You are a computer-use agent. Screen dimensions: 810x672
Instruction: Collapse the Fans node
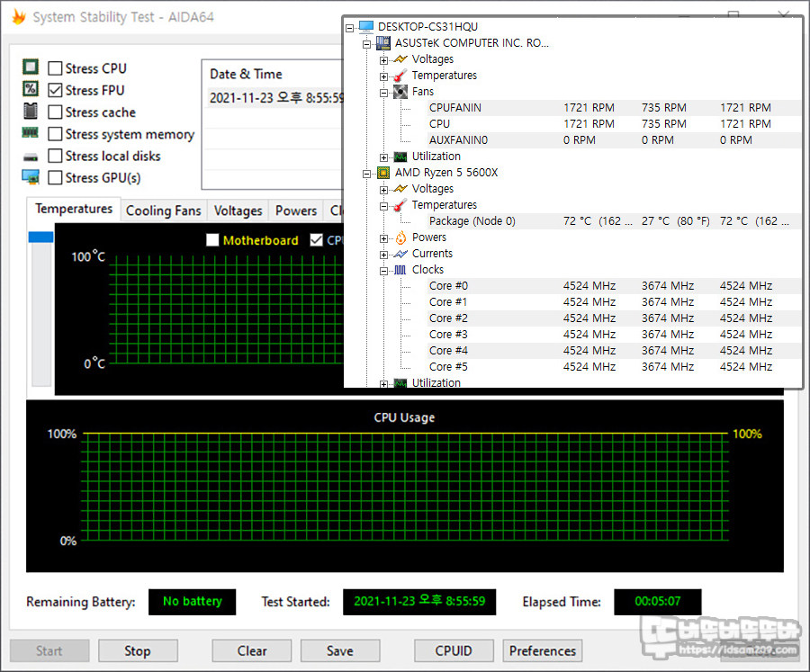pos(383,93)
